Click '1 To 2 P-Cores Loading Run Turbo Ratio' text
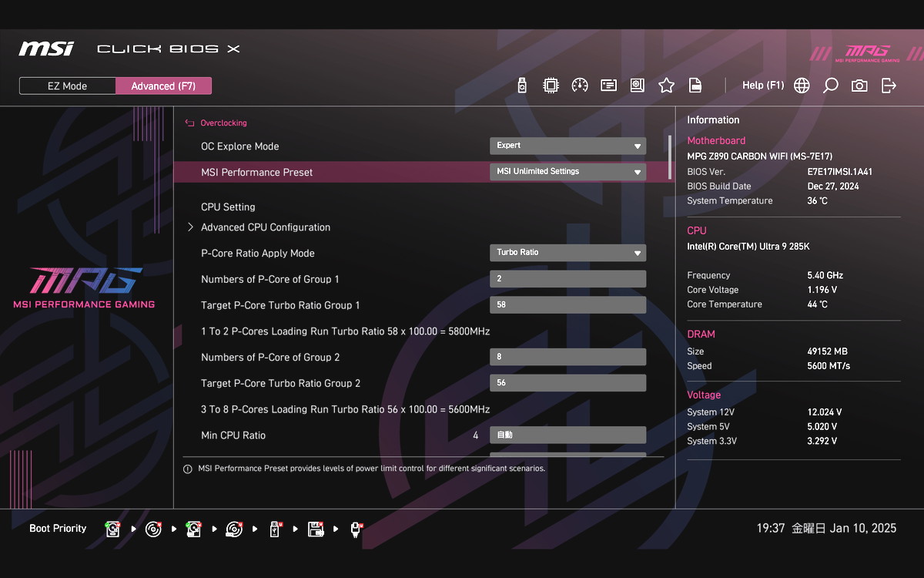Viewport: 924px width, 578px height. pyautogui.click(x=346, y=331)
